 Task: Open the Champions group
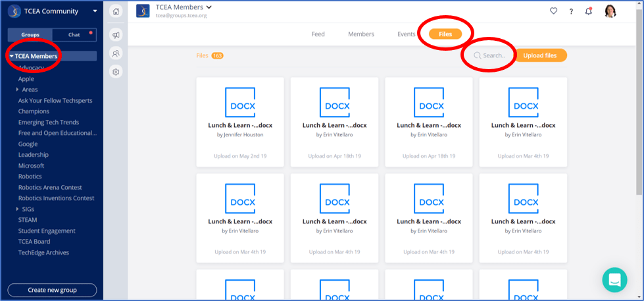[34, 111]
